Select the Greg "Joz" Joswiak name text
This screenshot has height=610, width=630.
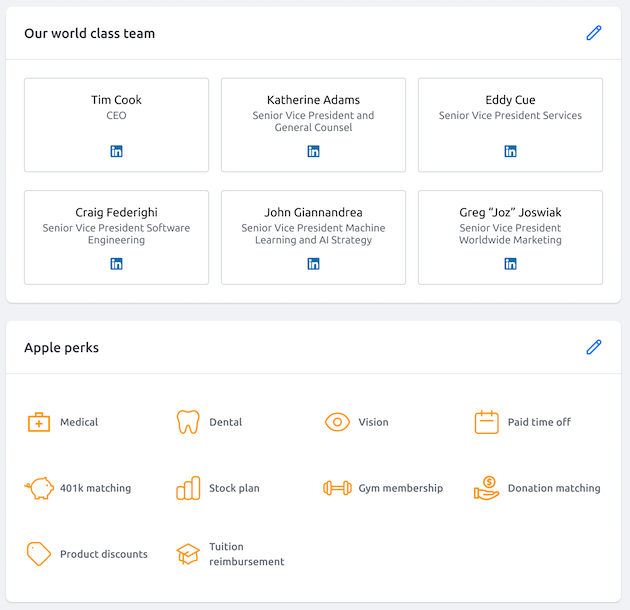pyautogui.click(x=510, y=212)
